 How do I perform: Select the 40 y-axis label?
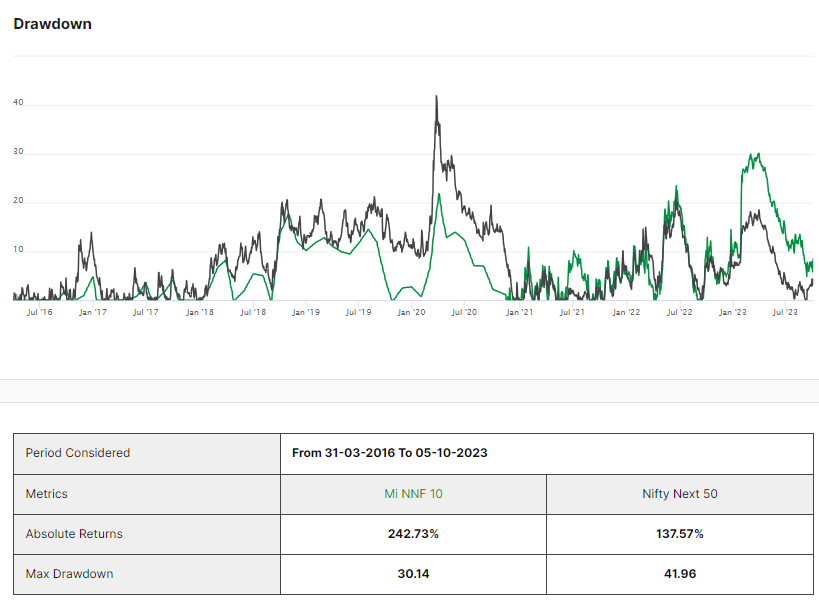click(18, 102)
